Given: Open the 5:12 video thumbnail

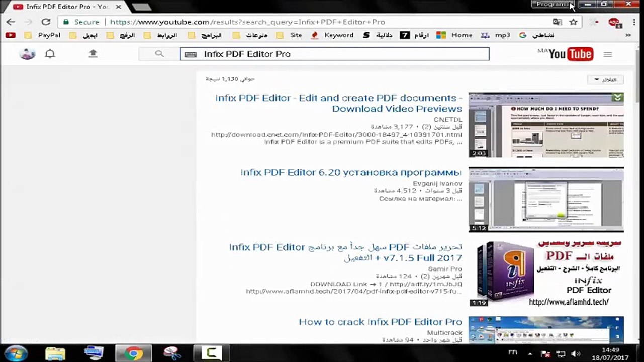Looking at the screenshot, I should click(546, 200).
